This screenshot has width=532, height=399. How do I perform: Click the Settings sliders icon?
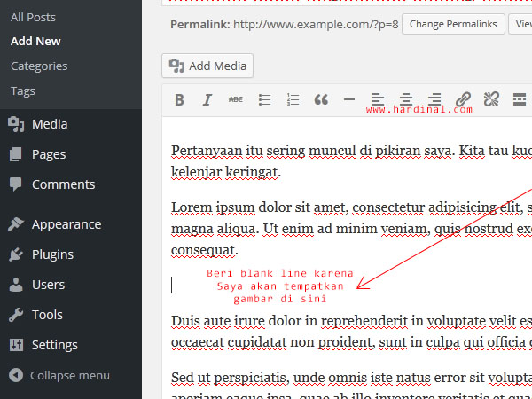16,345
